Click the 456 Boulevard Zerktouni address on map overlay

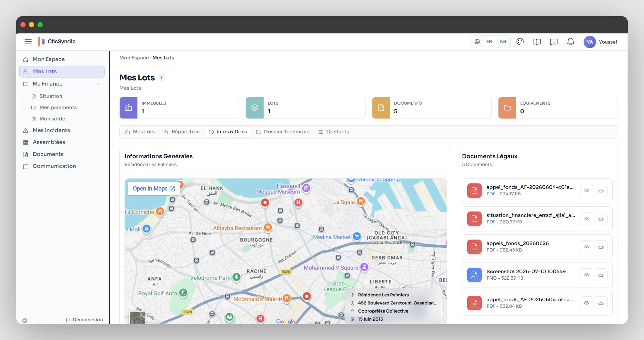(x=397, y=303)
